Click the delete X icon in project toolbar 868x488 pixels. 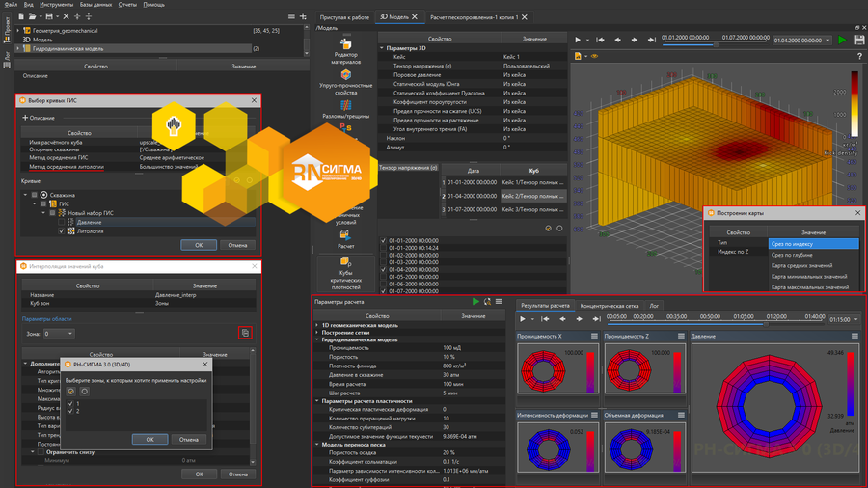pyautogui.click(x=66, y=16)
